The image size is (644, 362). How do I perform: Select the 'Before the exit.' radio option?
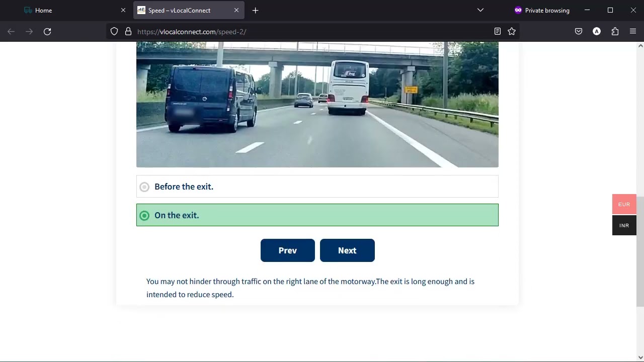317,187
